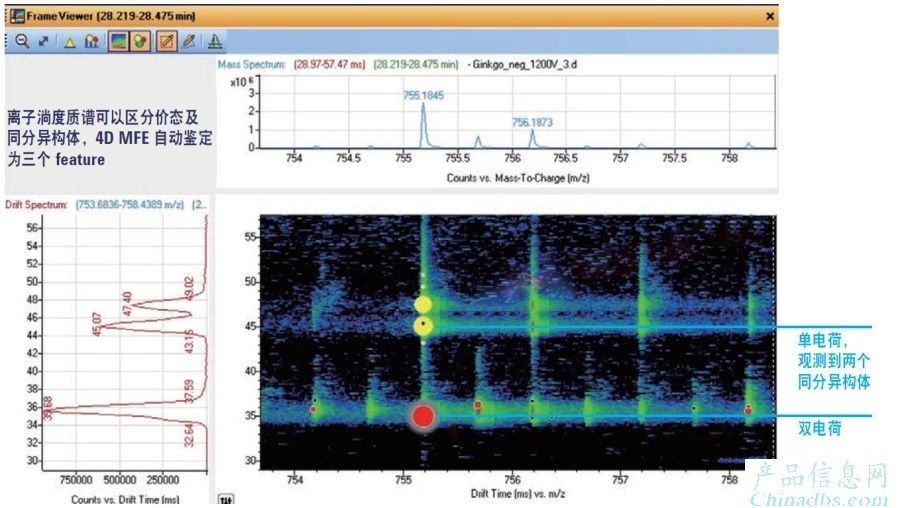
Task: Toggle the colored feature circles overlay icon
Action: click(140, 41)
